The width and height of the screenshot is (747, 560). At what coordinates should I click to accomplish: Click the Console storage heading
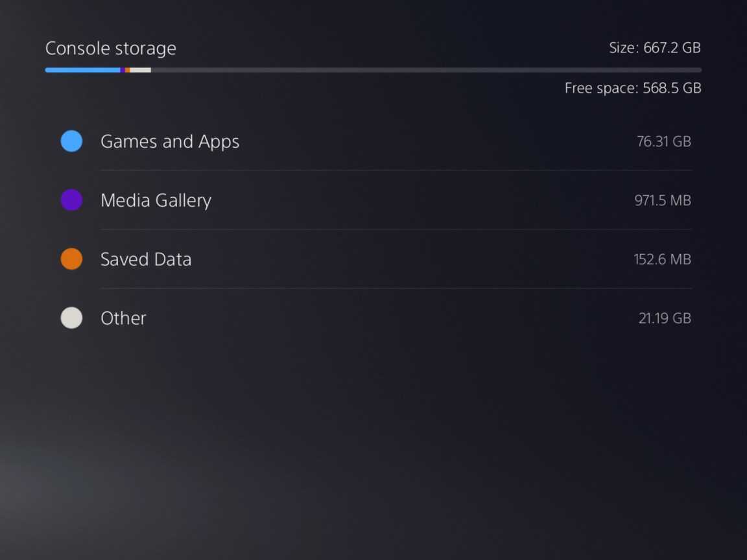point(111,48)
